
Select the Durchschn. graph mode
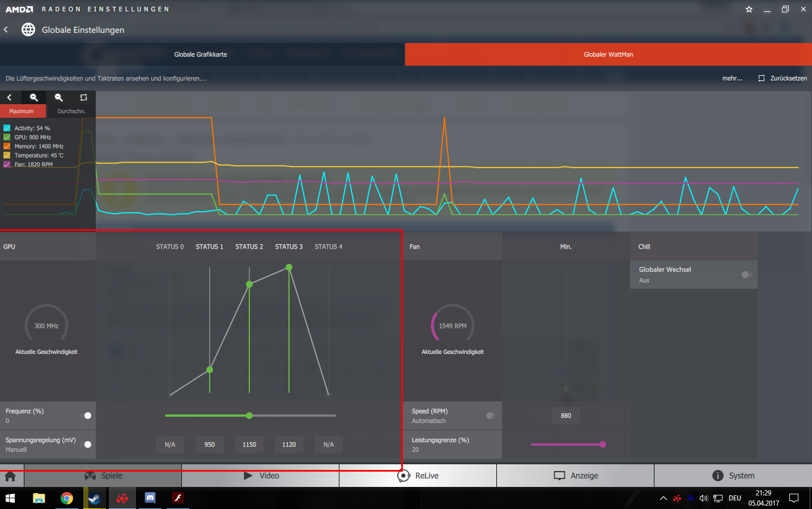click(71, 111)
